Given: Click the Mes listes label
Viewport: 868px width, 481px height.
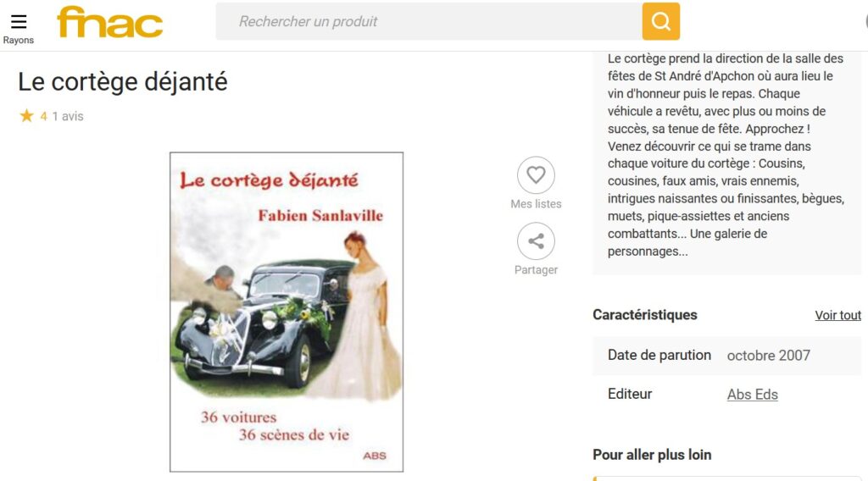Looking at the screenshot, I should click(536, 204).
